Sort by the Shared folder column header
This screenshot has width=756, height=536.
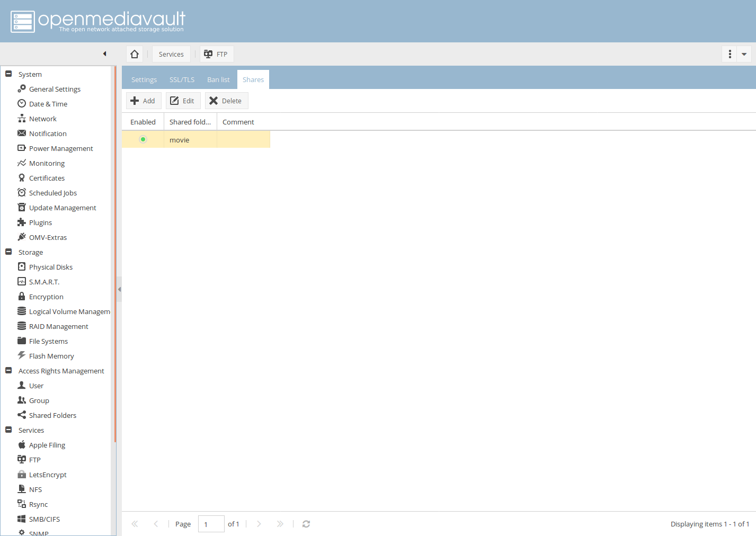coord(190,122)
